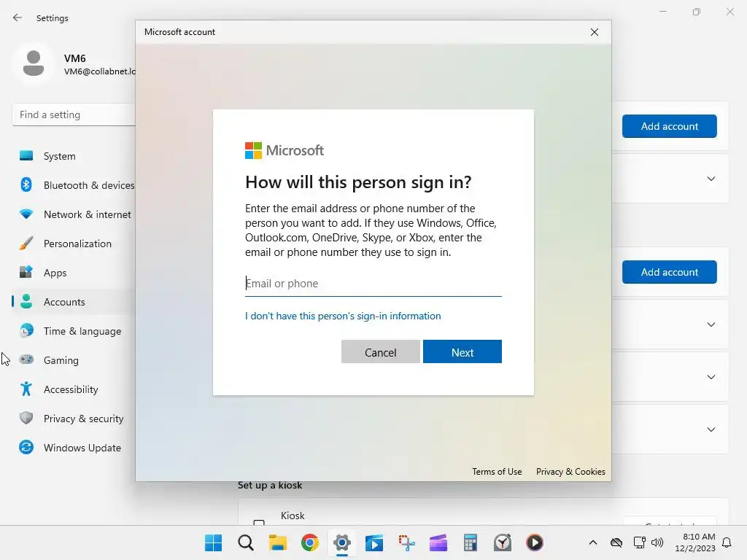Click the Personalization paintbrush icon

(26, 244)
